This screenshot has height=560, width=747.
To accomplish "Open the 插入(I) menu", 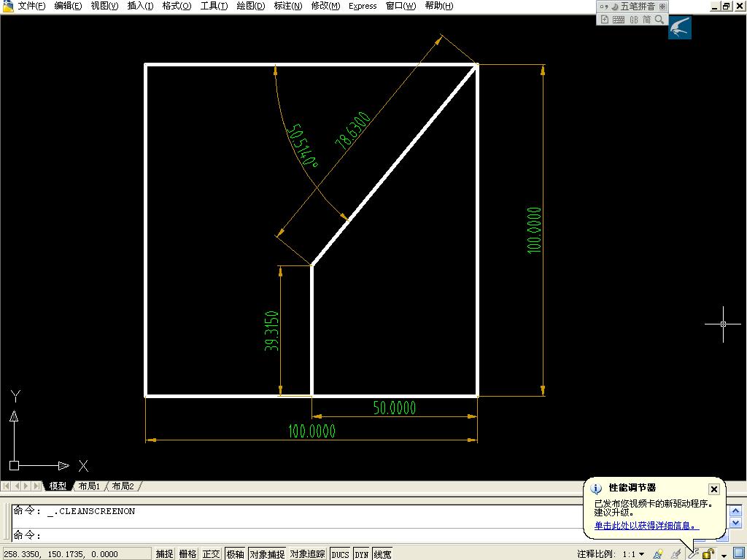I will pyautogui.click(x=141, y=6).
